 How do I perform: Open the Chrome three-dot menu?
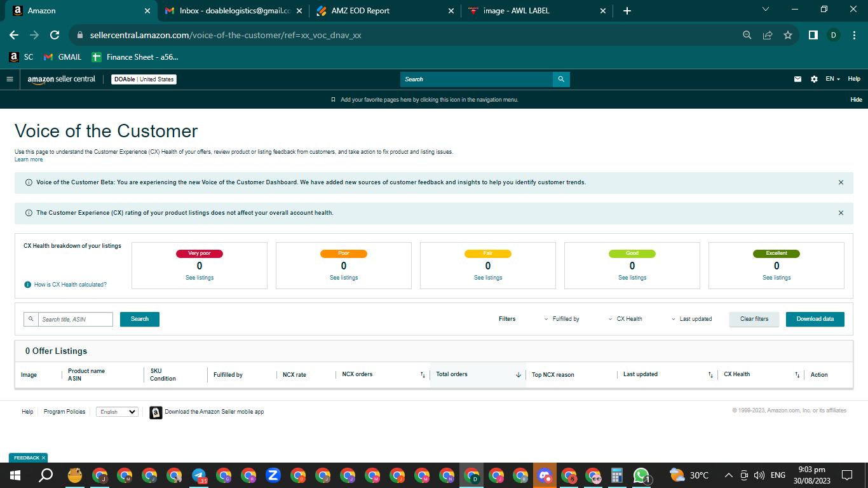point(853,36)
